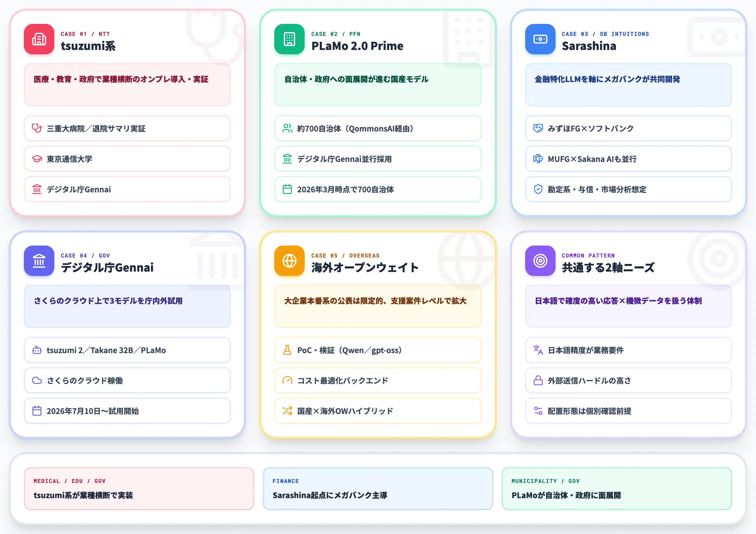Click the green PLaMo 2.0 Prime building icon
Screen dimensions: 756x534
[289, 39]
